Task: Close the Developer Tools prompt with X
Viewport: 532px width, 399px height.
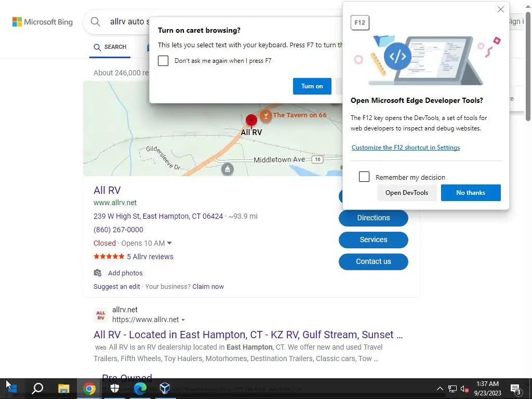Action: pyautogui.click(x=500, y=9)
